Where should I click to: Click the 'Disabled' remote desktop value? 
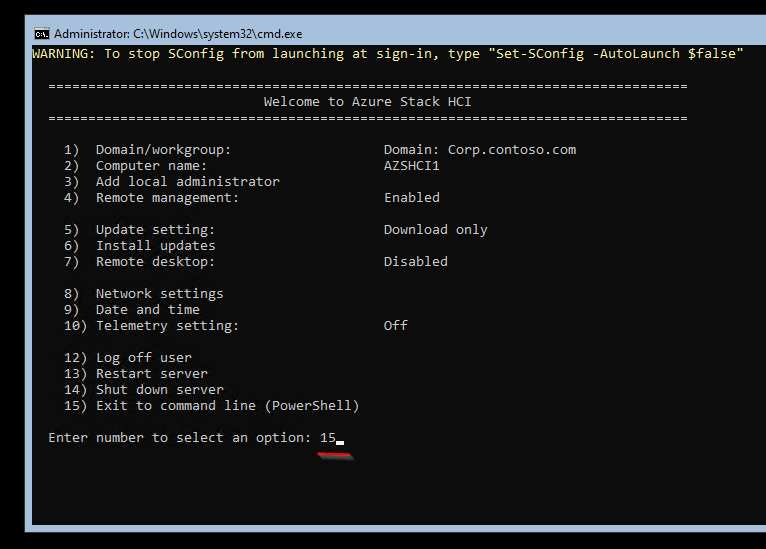click(x=415, y=261)
